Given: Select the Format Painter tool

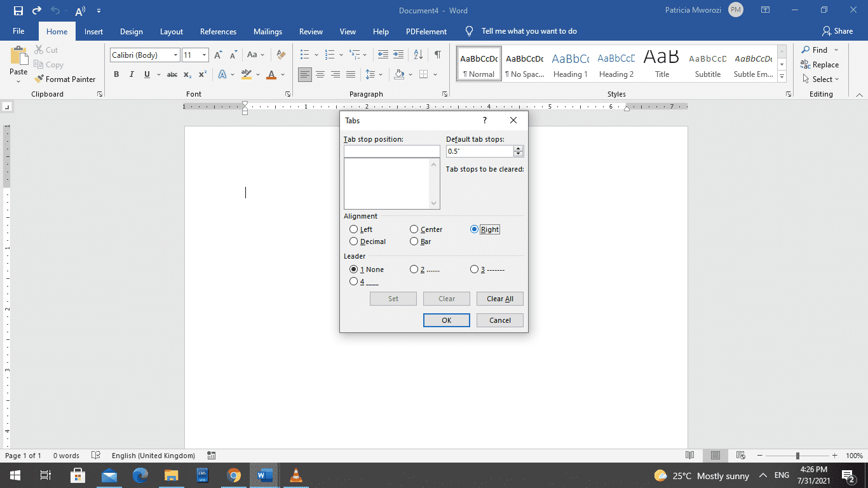Looking at the screenshot, I should coord(65,79).
